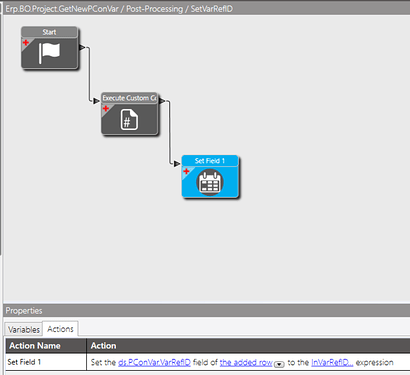Click the Start node output connector arrow
This screenshot has height=375, width=410.
click(x=82, y=47)
